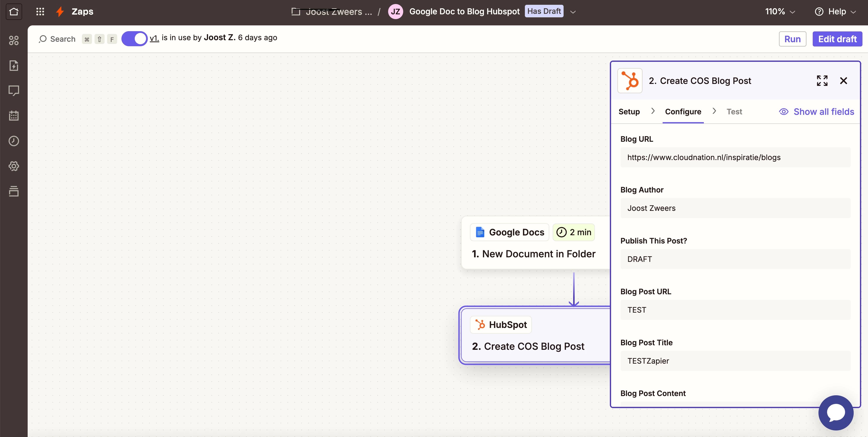
Task: Open the versions stack icon in sidebar
Action: pos(14,191)
